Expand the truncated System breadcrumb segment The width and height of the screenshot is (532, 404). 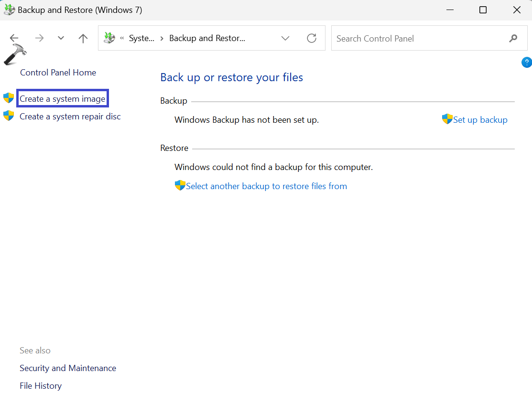click(x=142, y=38)
